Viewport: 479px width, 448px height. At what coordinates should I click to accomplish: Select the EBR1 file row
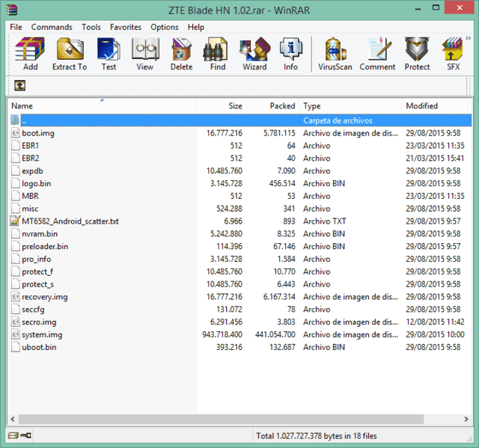(x=239, y=146)
